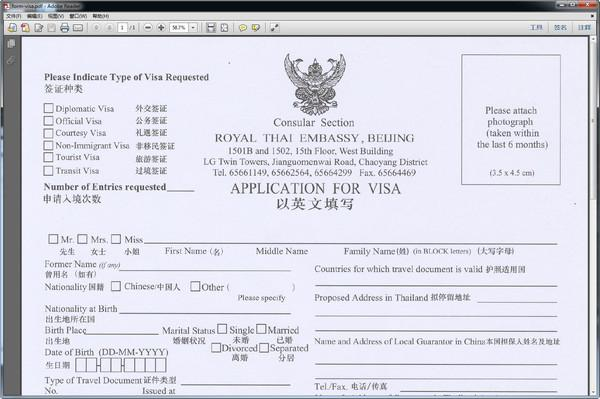The image size is (600, 399).
Task: Select the highlight text tool
Action: point(256,28)
